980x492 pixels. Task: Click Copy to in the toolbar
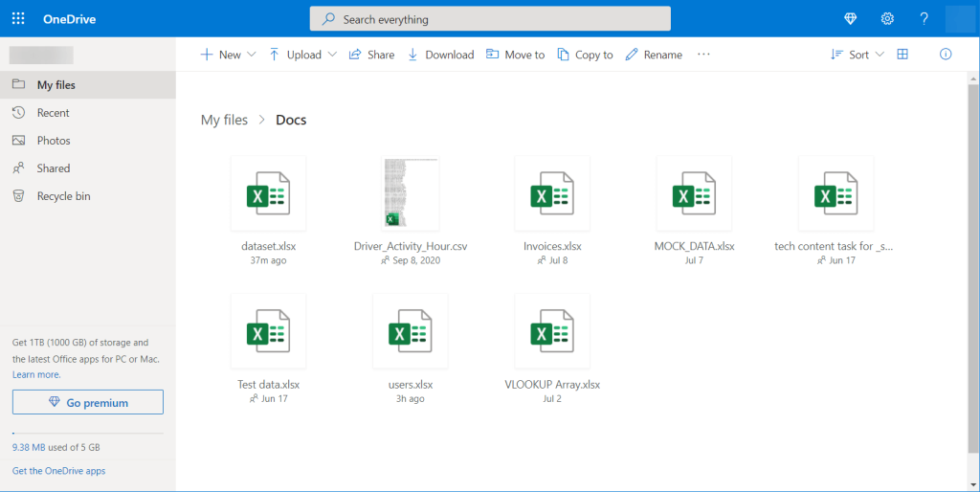point(585,55)
